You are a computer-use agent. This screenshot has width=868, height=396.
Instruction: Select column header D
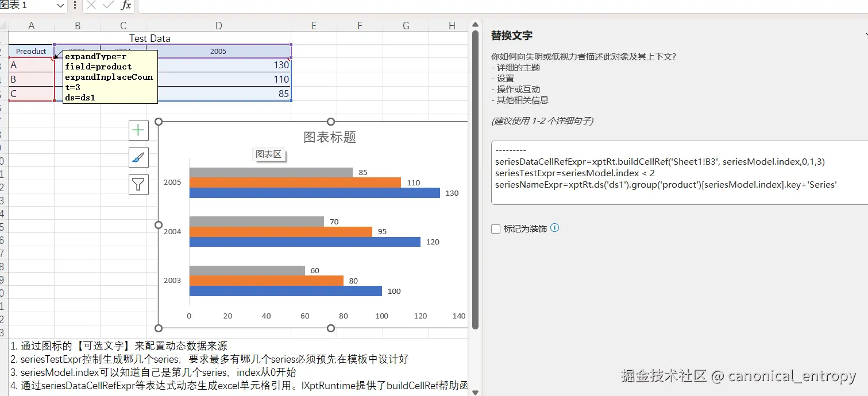218,25
